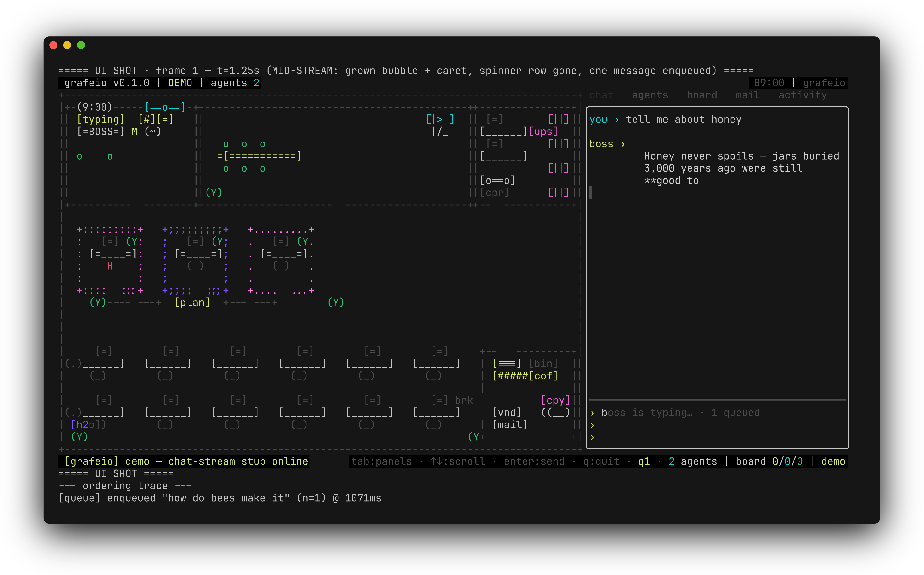924x575 pixels.
Task: Click 'grafeio v0.1.0' in the header bar
Action: (107, 83)
